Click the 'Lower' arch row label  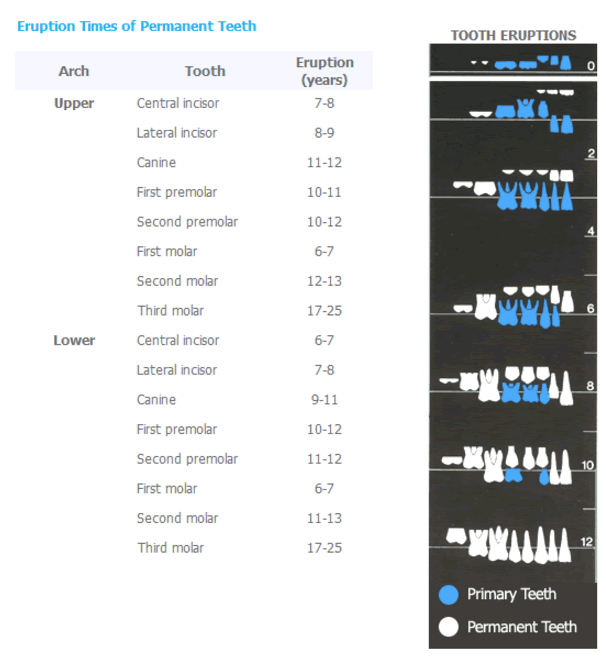coord(74,340)
